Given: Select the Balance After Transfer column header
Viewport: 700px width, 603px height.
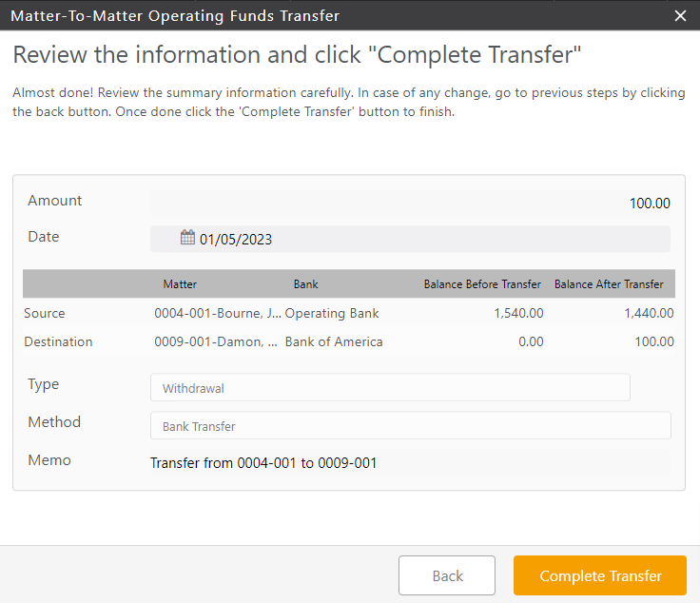Looking at the screenshot, I should click(609, 284).
